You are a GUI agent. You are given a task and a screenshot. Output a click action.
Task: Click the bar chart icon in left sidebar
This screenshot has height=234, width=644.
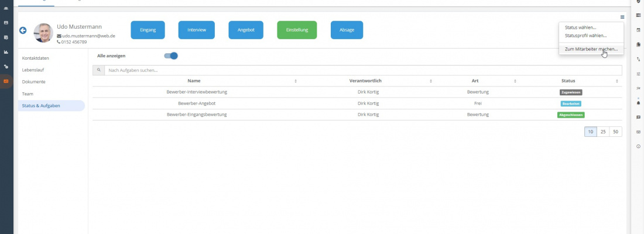coord(6,51)
